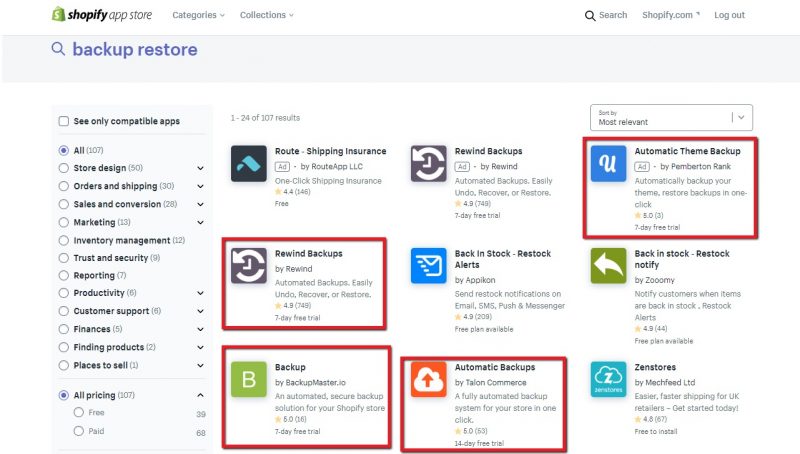Open Automatic Theme Backup title link
The height and width of the screenshot is (454, 800).
pyautogui.click(x=687, y=151)
